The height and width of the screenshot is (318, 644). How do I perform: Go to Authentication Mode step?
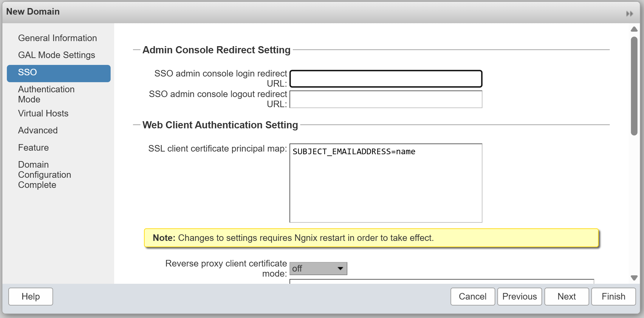point(46,94)
